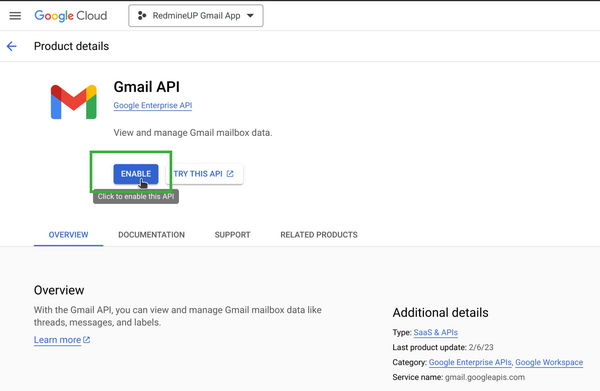Image resolution: width=600 pixels, height=391 pixels.
Task: Click the Google Cloud logo
Action: pos(71,16)
